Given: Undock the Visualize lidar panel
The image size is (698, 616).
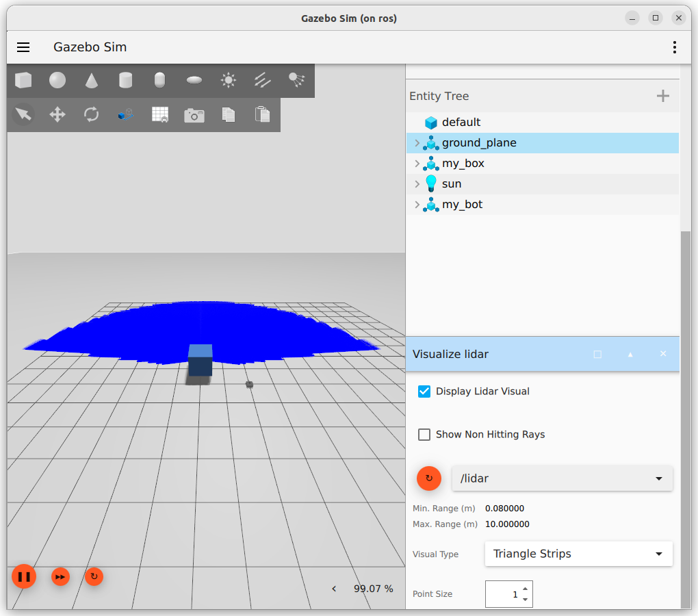Looking at the screenshot, I should click(x=597, y=355).
